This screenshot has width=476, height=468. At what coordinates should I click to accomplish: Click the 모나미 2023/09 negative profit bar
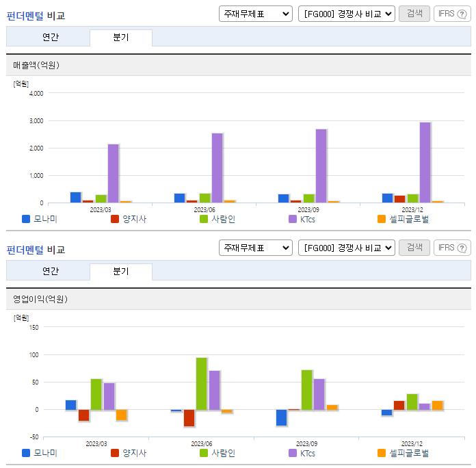[281, 417]
